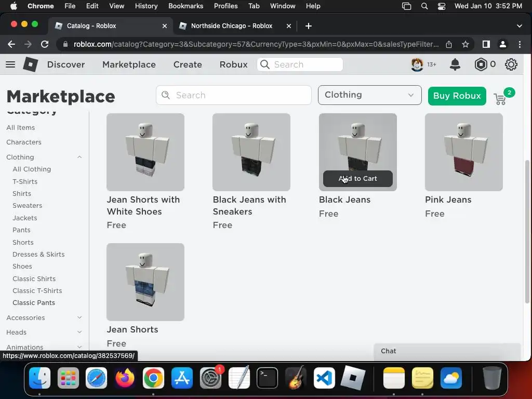Viewport: 532px width, 399px height.
Task: Open the History menu in menu bar
Action: (146, 6)
